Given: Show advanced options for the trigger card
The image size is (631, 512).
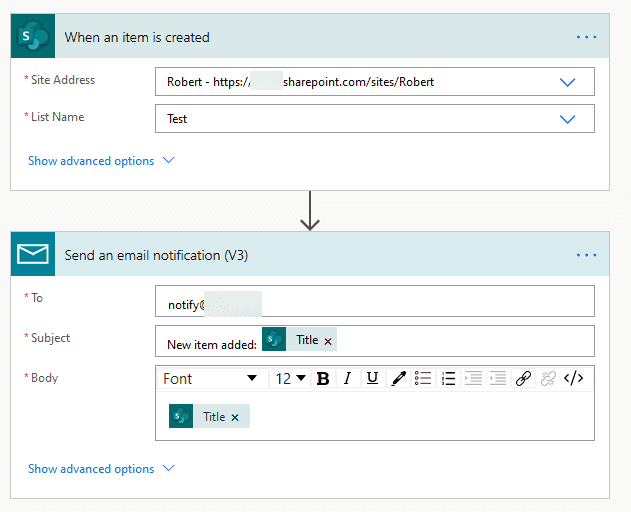Looking at the screenshot, I should pos(101,161).
